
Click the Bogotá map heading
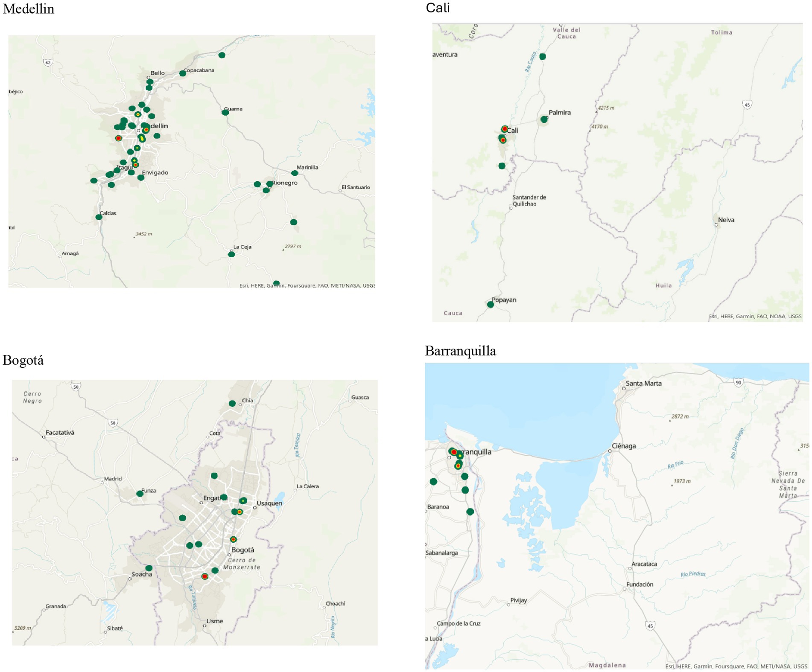point(23,361)
